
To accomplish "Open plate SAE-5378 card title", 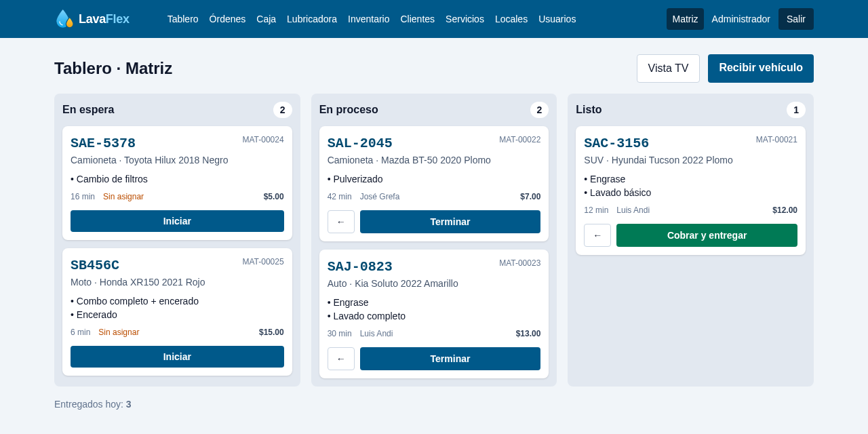I will pos(103,143).
